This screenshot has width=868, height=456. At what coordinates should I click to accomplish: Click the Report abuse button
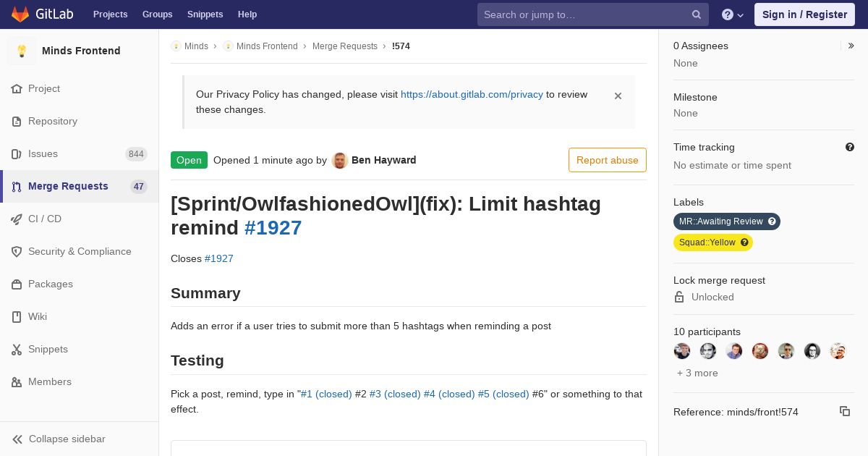tap(607, 160)
